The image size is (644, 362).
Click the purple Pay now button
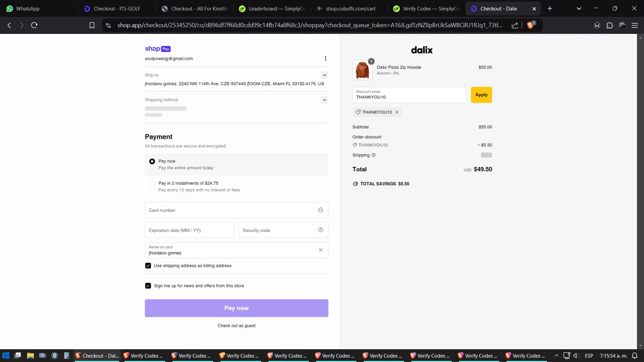tap(237, 308)
